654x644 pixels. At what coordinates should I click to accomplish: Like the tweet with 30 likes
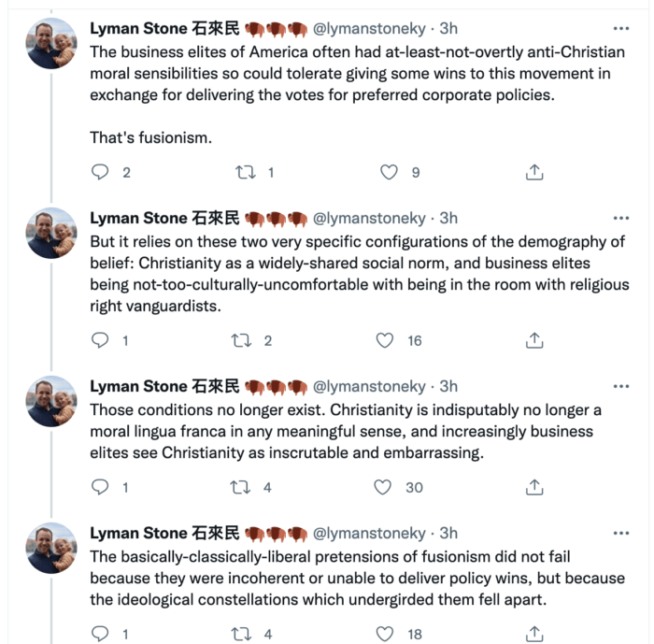[x=382, y=487]
